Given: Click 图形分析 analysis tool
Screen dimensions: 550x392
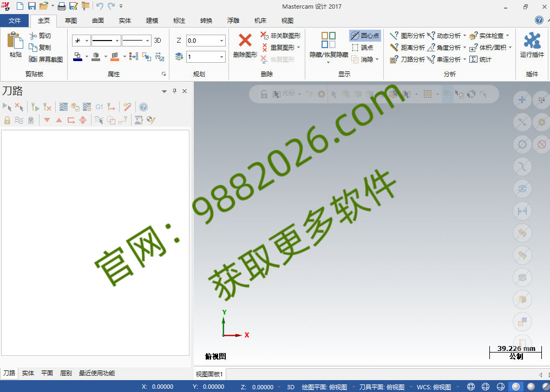Looking at the screenshot, I should (x=407, y=36).
